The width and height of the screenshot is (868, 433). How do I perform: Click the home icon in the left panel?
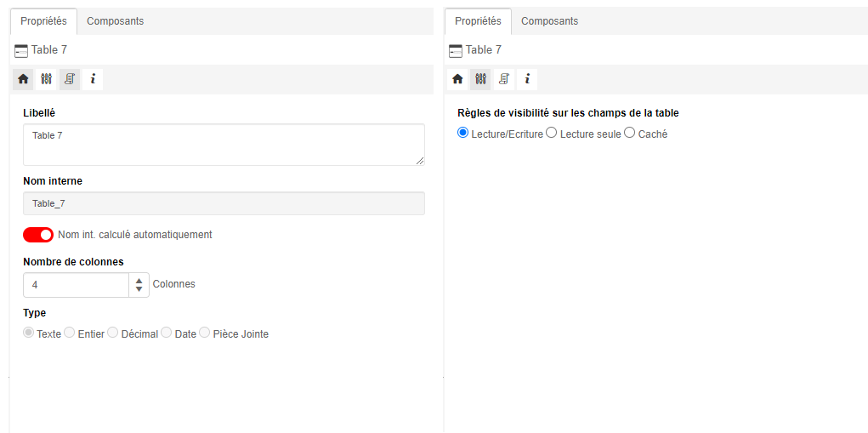(x=23, y=79)
